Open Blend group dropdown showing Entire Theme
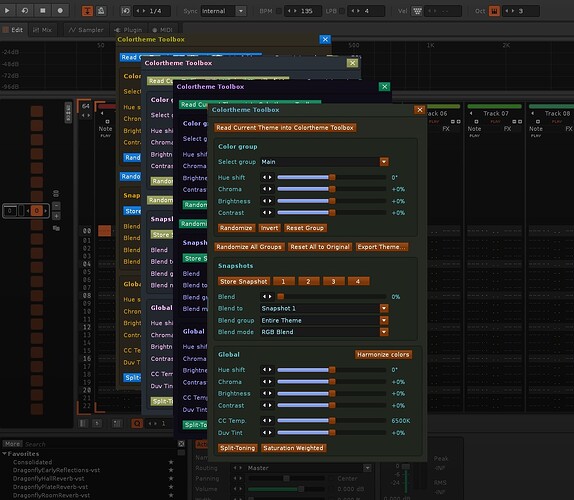The height and width of the screenshot is (500, 574). pos(324,320)
